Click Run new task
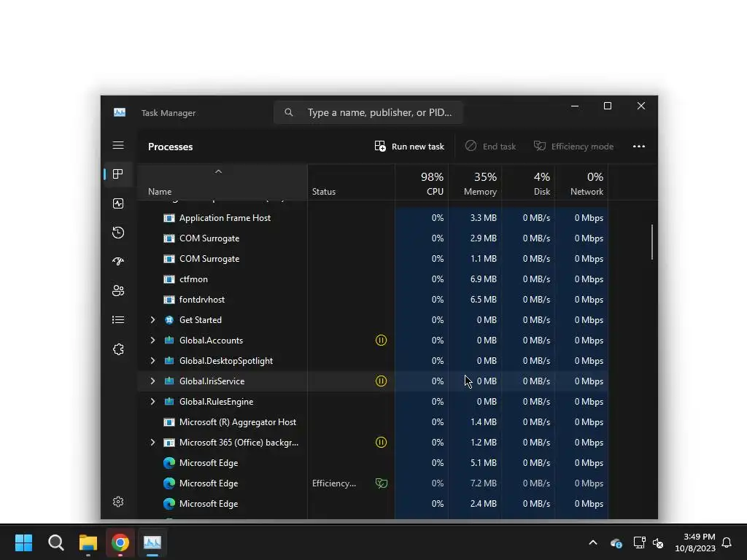Image resolution: width=747 pixels, height=560 pixels. (409, 146)
